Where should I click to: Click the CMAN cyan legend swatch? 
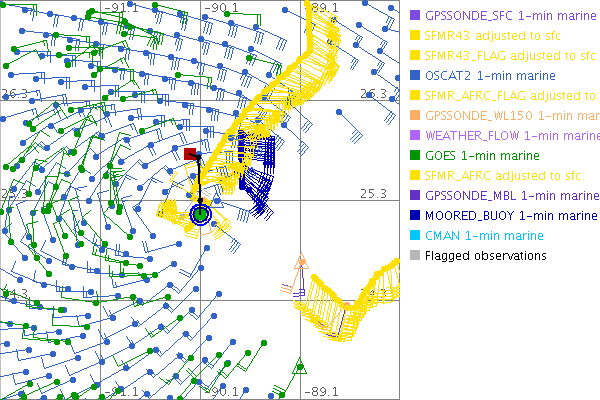point(415,236)
